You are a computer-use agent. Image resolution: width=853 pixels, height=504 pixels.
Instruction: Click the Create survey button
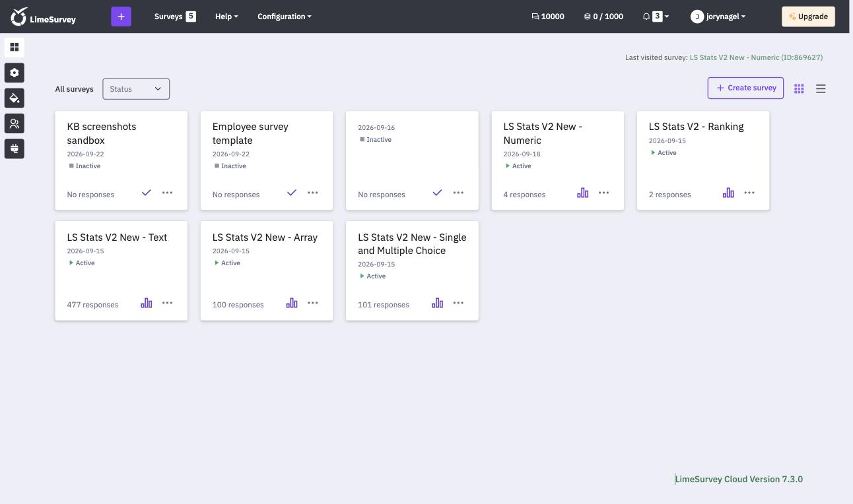click(745, 88)
